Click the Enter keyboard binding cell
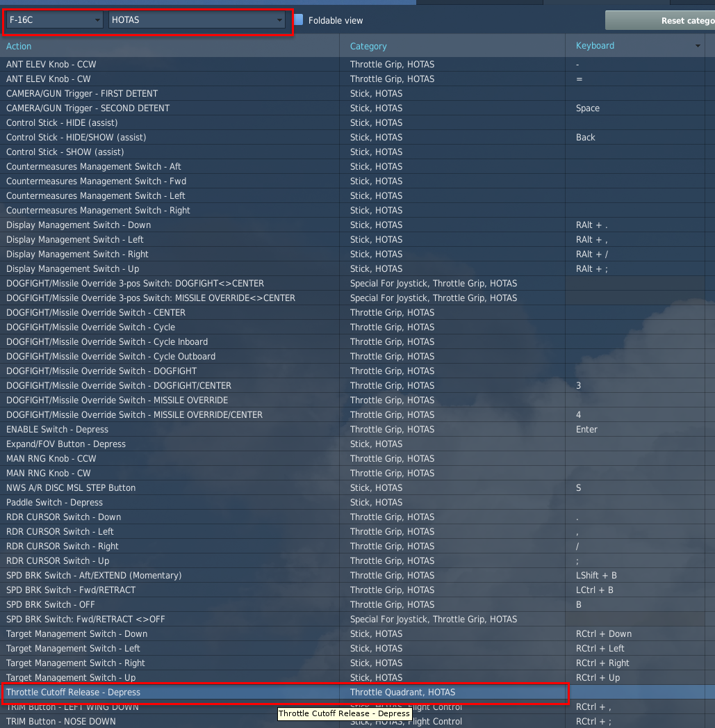Image resolution: width=715 pixels, height=728 pixels. tap(634, 430)
